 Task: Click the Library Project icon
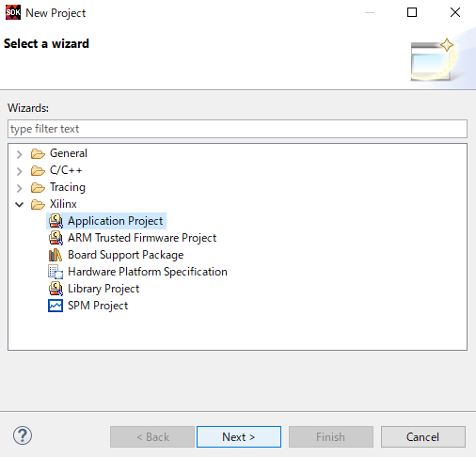pos(56,289)
